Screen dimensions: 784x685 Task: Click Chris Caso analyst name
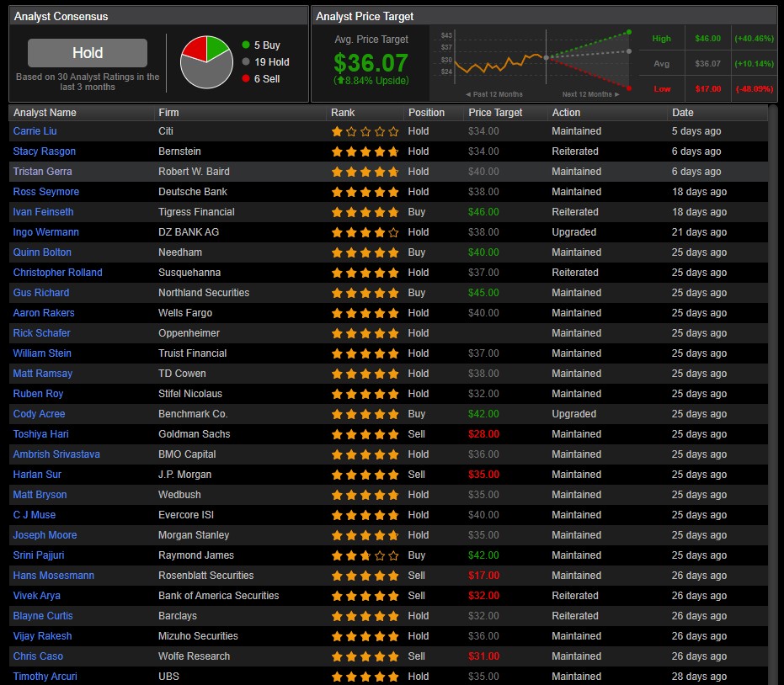click(x=38, y=656)
